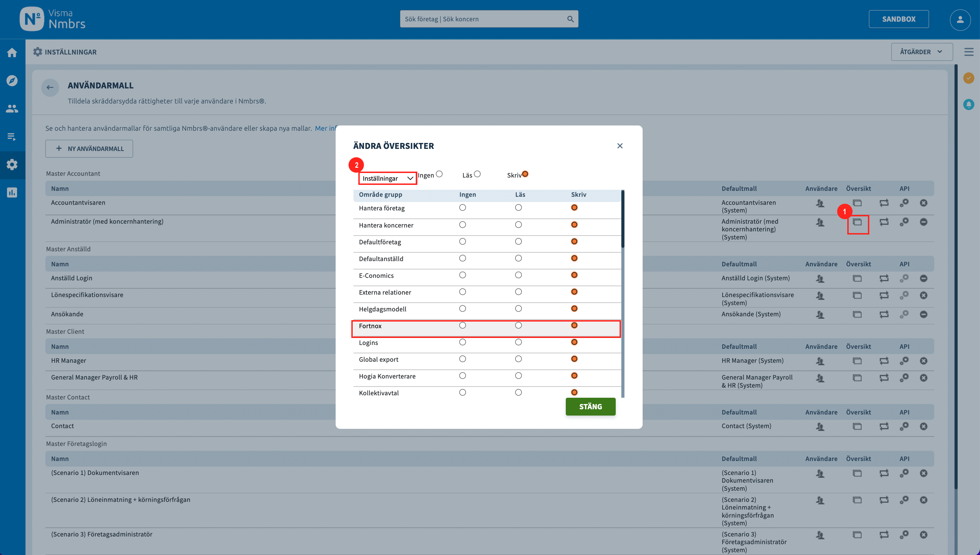The image size is (980, 555).
Task: Set Fortnox to Läs
Action: (518, 325)
